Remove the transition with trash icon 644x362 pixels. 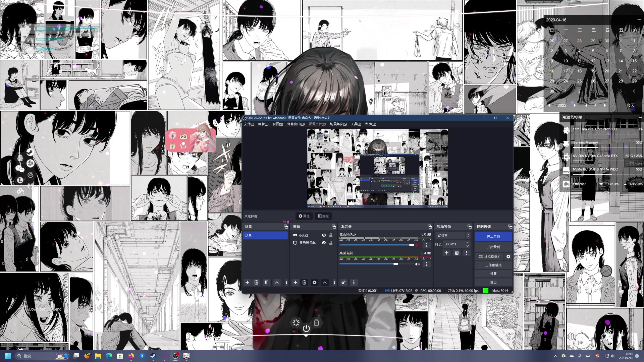pos(457,253)
